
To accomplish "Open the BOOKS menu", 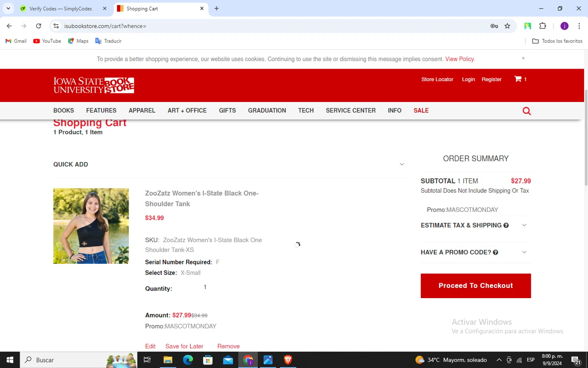I will coord(64,110).
